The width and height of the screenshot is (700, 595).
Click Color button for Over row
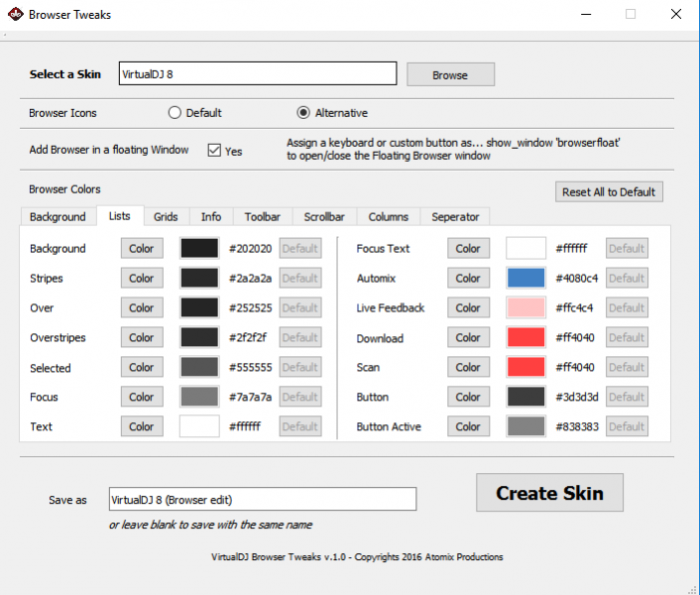142,307
